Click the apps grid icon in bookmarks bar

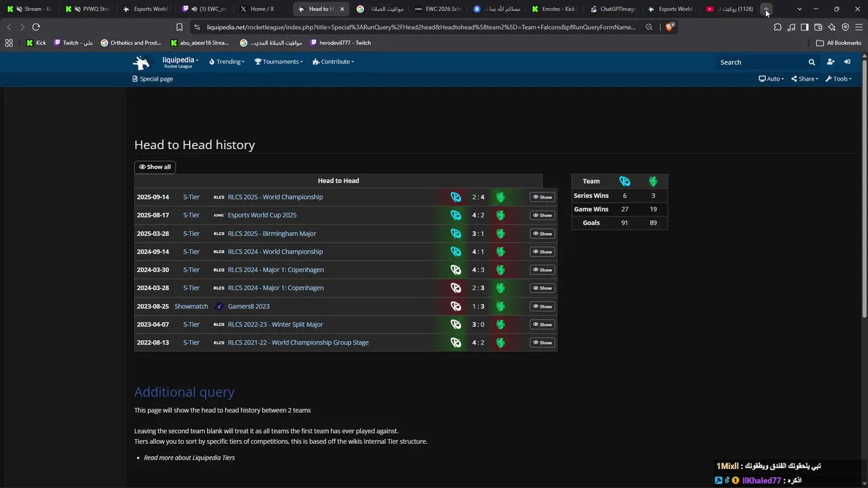pyautogui.click(x=9, y=43)
